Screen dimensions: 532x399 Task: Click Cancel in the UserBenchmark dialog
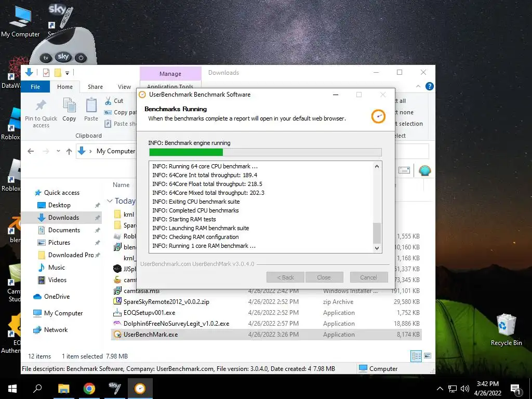(369, 277)
